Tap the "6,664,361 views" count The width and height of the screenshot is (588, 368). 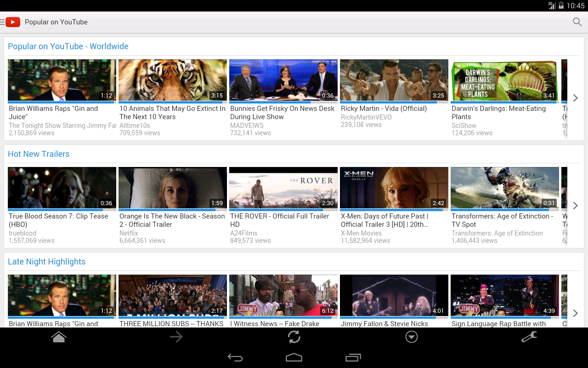[x=142, y=241]
